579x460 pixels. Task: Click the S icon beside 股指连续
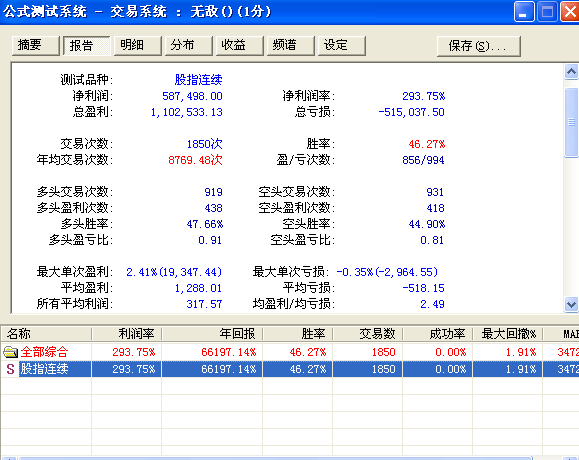(10, 369)
